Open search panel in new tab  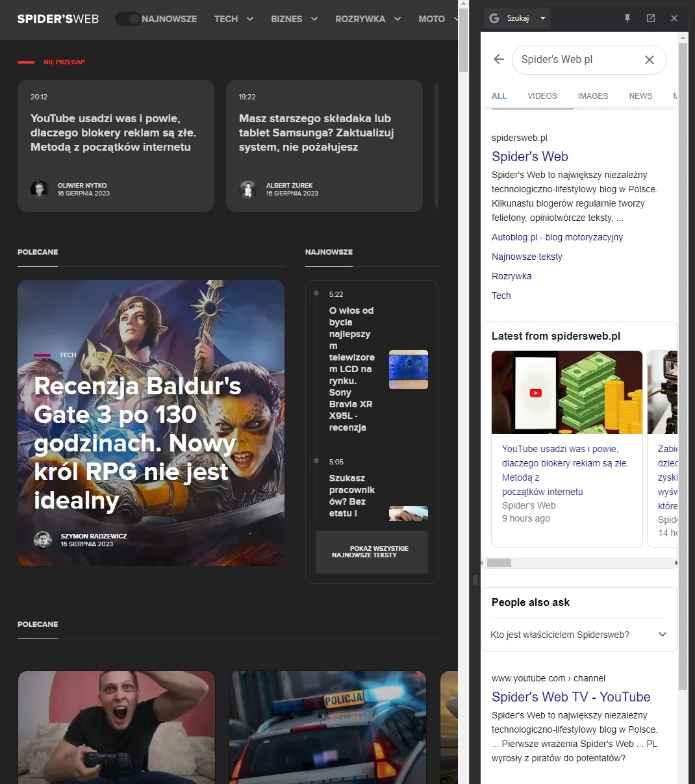[x=651, y=18]
